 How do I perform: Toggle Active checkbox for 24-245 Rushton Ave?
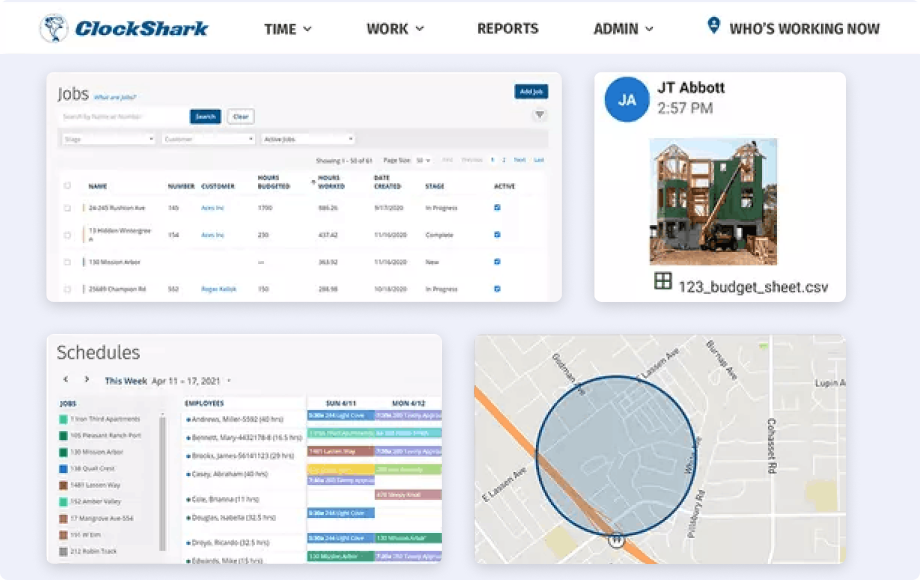coord(497,205)
